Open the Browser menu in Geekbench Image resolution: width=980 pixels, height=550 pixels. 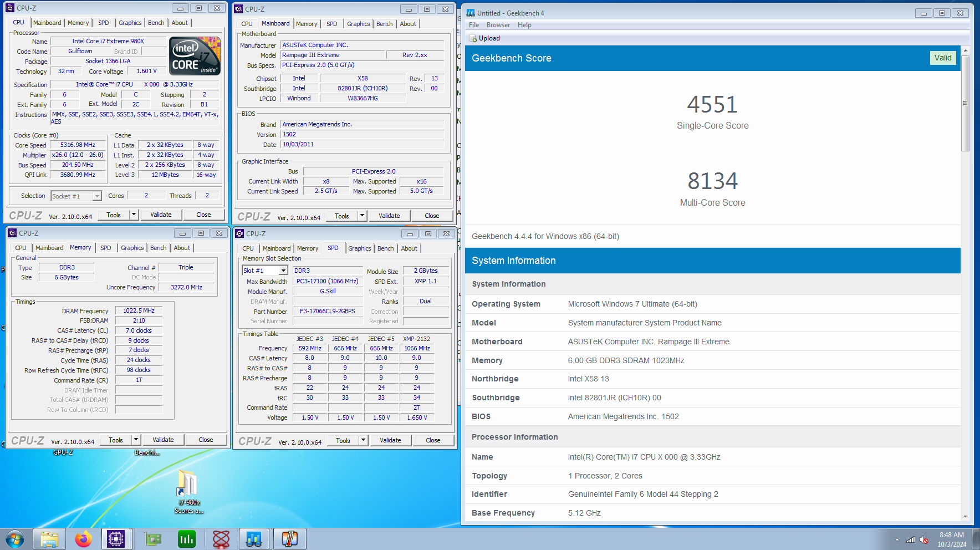[498, 25]
